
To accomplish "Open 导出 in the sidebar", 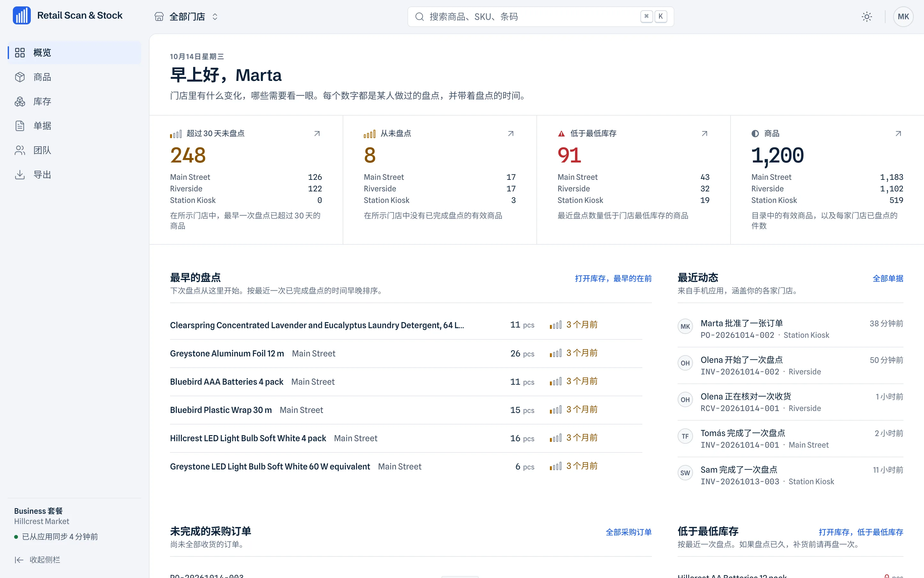I will 74,175.
